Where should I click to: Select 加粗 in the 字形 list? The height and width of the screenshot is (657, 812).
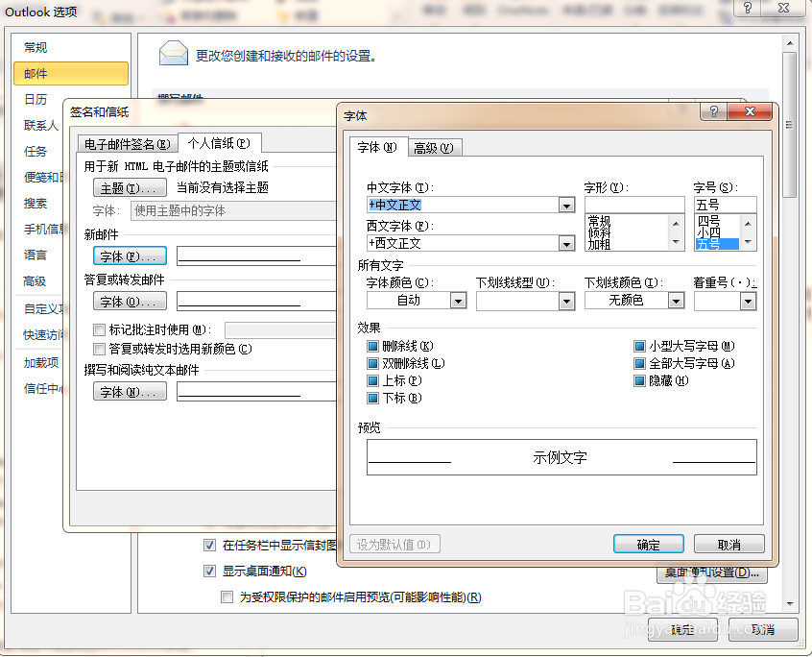[599, 245]
